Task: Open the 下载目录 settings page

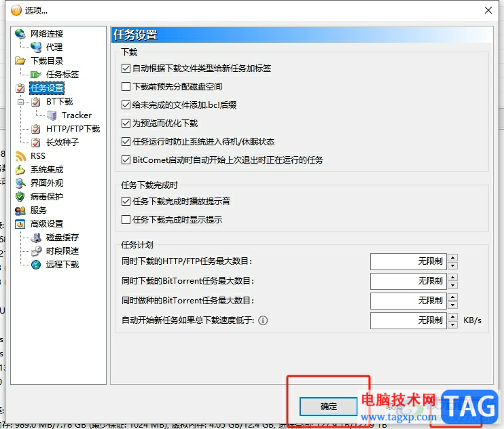Action: pos(47,60)
